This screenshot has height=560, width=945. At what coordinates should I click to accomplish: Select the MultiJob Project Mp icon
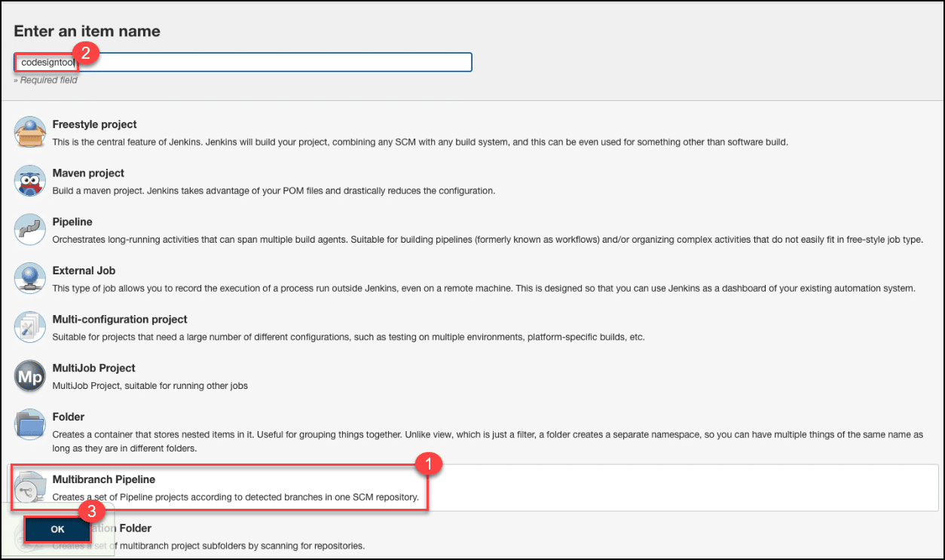[x=30, y=377]
